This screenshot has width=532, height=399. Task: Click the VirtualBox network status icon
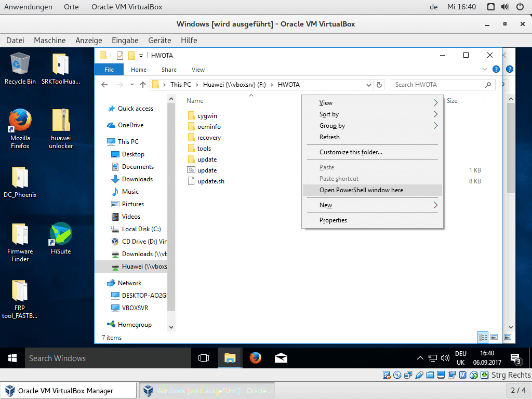click(x=408, y=375)
